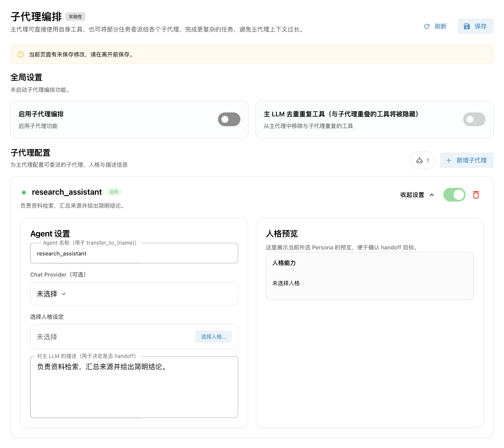Click the 子代理配置 heading
504x448 pixels.
point(30,152)
